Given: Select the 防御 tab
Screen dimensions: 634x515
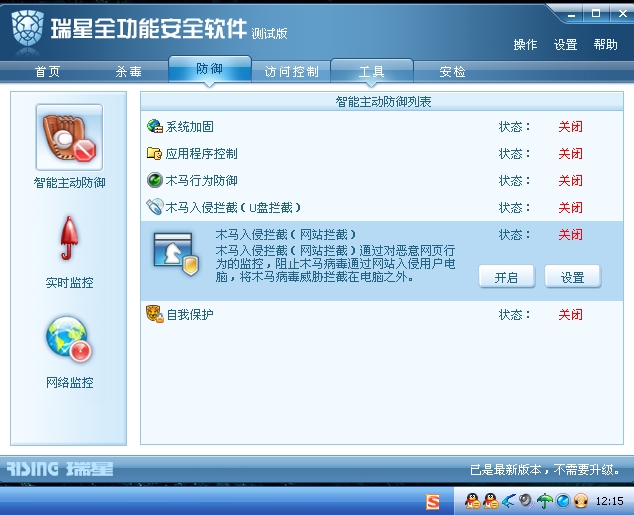Looking at the screenshot, I should click(x=209, y=69).
